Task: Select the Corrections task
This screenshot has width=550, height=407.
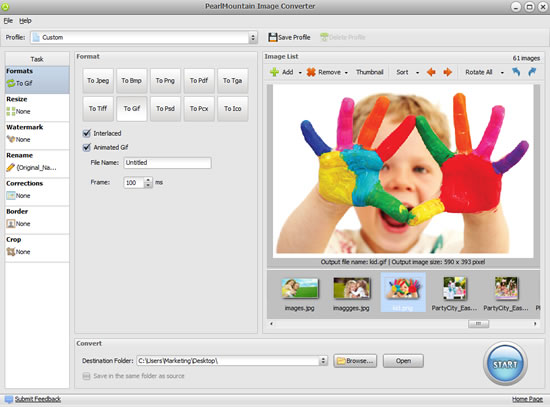Action: (x=37, y=192)
